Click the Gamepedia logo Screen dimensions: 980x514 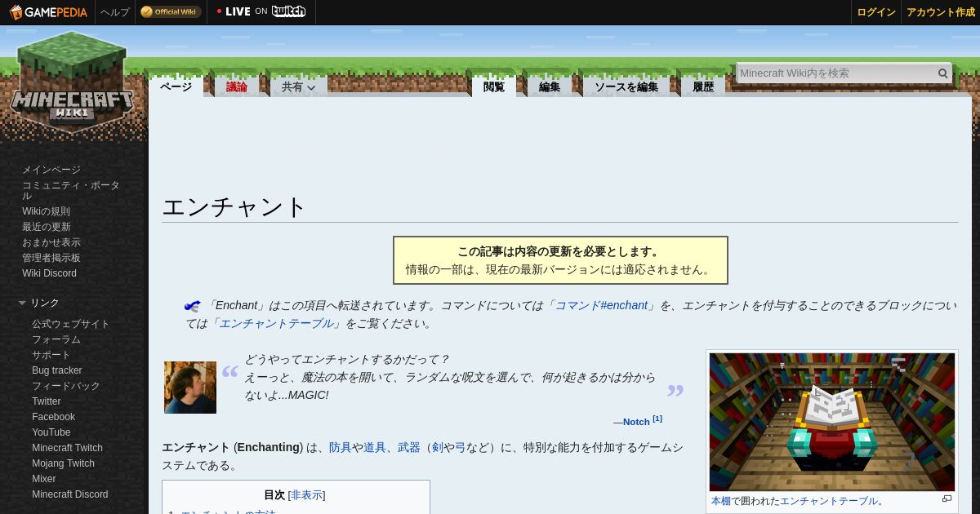(x=48, y=12)
